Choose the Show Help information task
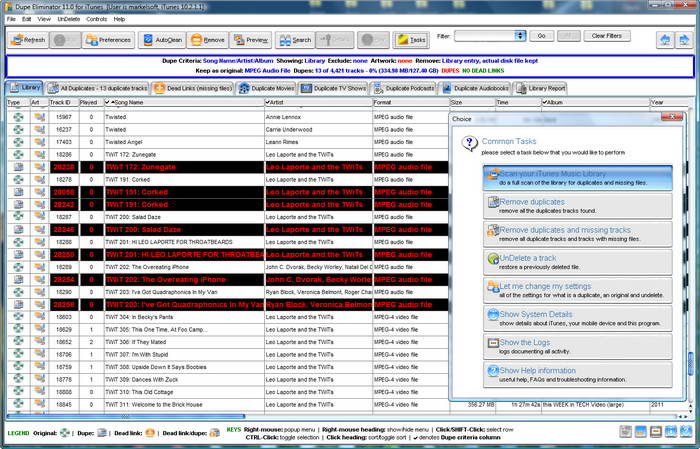This screenshot has height=449, width=700. 578,374
